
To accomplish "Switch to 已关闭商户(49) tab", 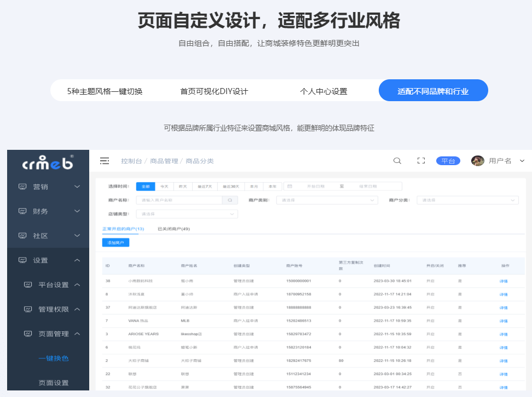I will coord(174,229).
